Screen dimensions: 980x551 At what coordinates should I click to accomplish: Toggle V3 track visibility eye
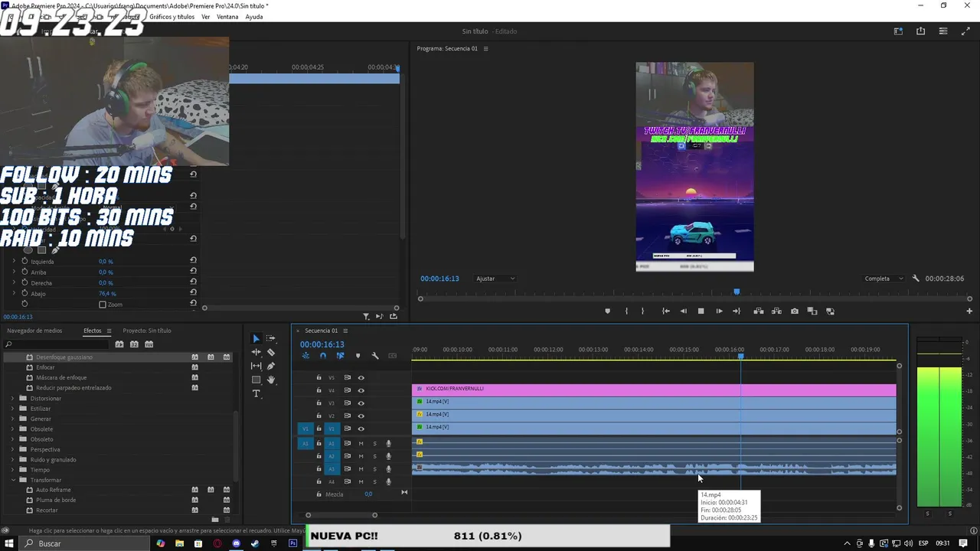click(361, 403)
